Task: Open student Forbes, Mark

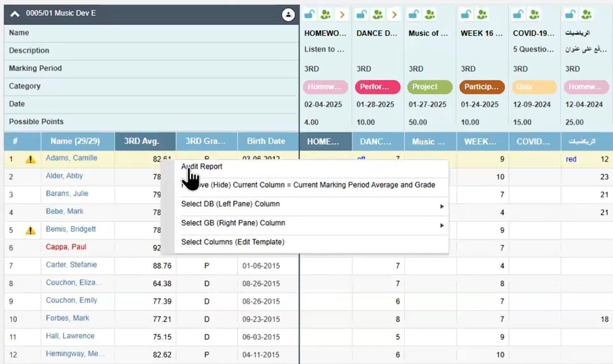Action: point(67,318)
